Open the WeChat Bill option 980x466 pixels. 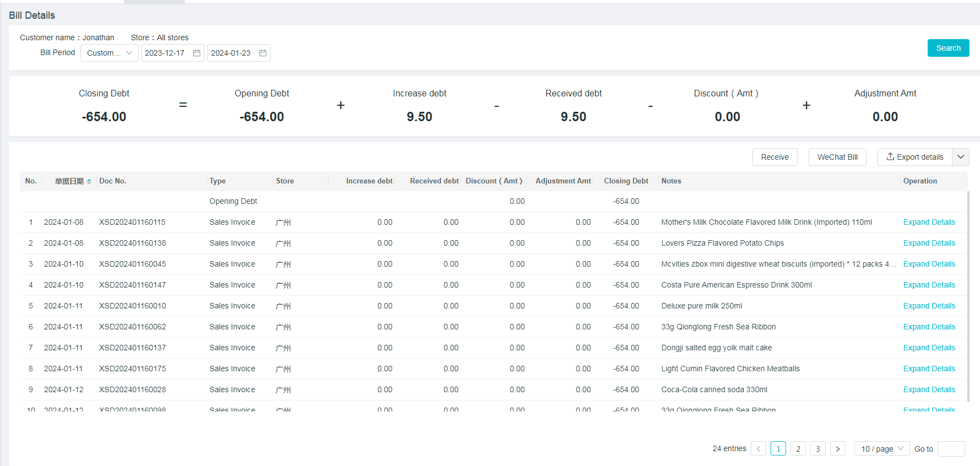tap(837, 157)
